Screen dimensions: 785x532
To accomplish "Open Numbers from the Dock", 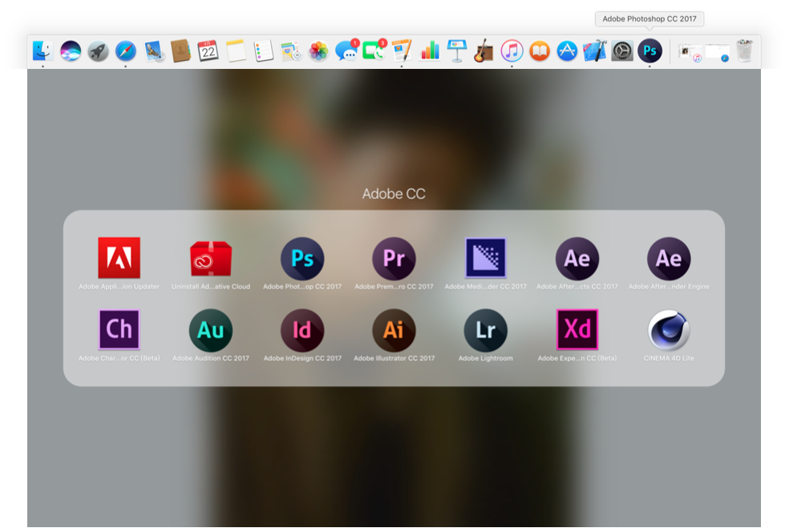I will (430, 51).
